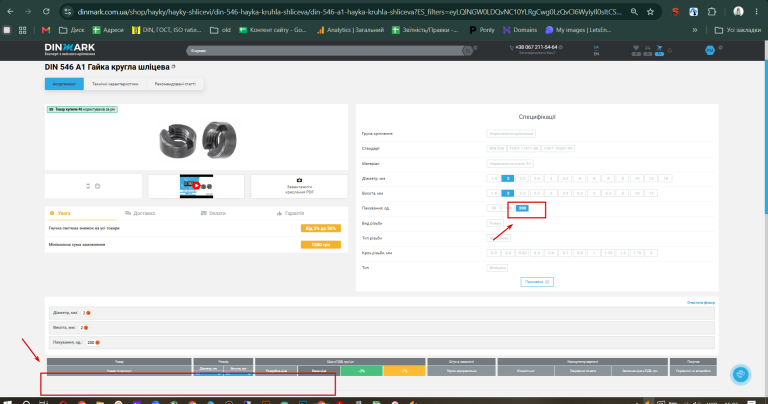
Task: Click the copy icon next to product title
Action: pos(173,67)
